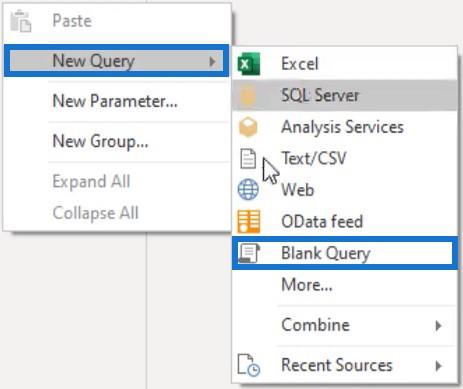This screenshot has height=389, width=463.
Task: Click the Excel spreadsheet icon
Action: click(249, 64)
